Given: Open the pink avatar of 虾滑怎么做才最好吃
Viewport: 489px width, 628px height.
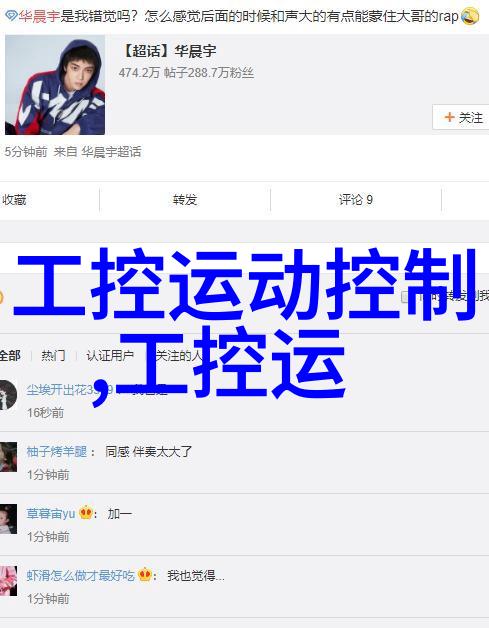Looking at the screenshot, I should pyautogui.click(x=8, y=581).
